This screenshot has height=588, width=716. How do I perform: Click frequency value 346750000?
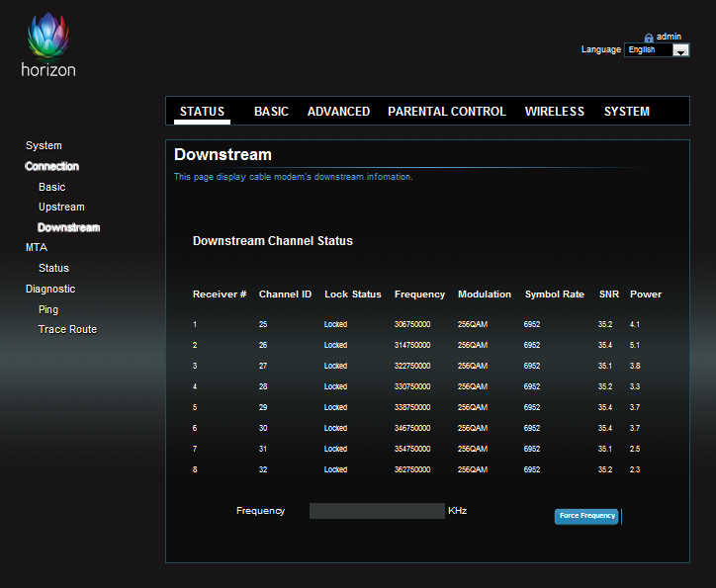(411, 428)
